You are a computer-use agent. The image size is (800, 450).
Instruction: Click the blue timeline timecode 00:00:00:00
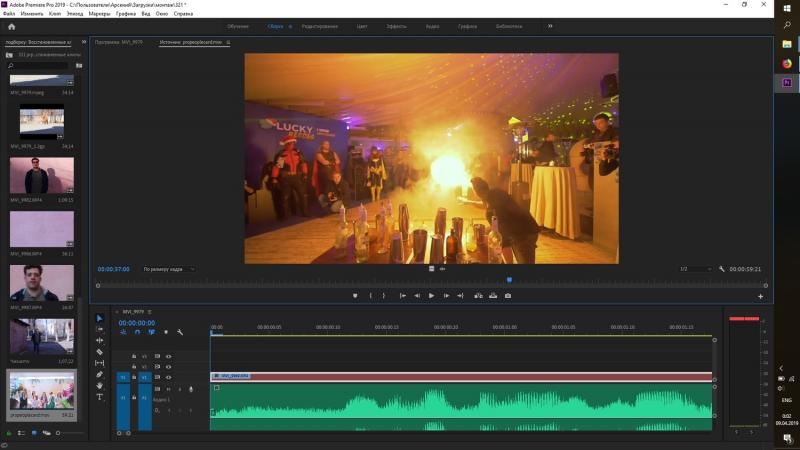pos(137,323)
